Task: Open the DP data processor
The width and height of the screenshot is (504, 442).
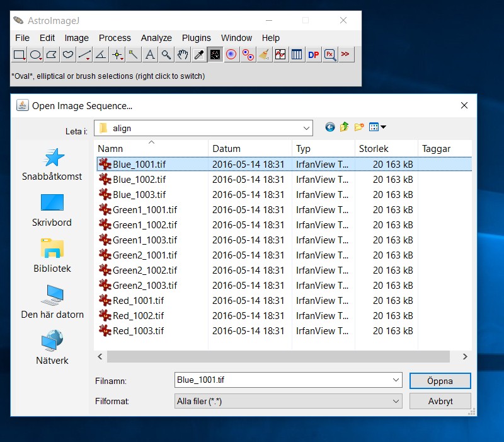Action: pos(313,54)
